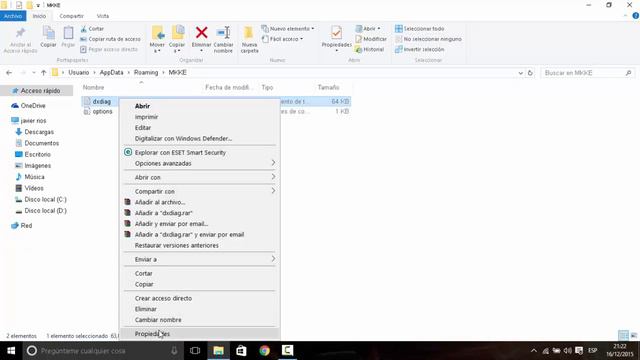
Task: Choose Añadir al archivo... in context menu
Action: click(160, 202)
